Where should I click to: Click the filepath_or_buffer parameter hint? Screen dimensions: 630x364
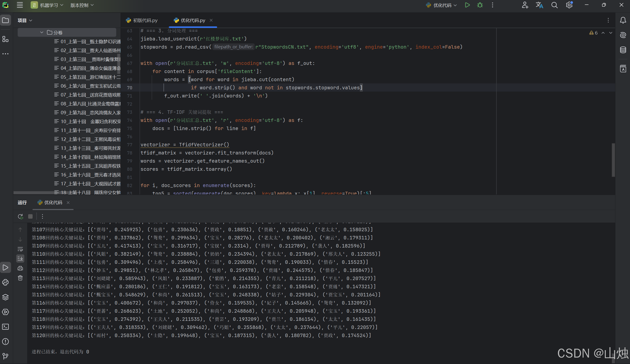233,47
